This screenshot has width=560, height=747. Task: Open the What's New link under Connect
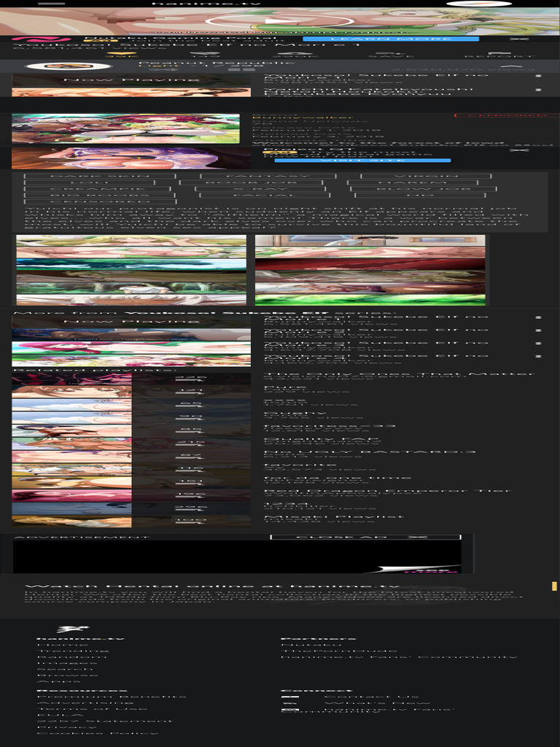coord(377,703)
